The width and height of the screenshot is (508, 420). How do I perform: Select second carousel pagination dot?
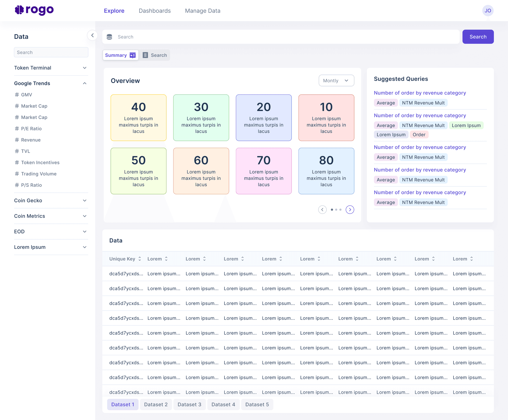(x=336, y=210)
